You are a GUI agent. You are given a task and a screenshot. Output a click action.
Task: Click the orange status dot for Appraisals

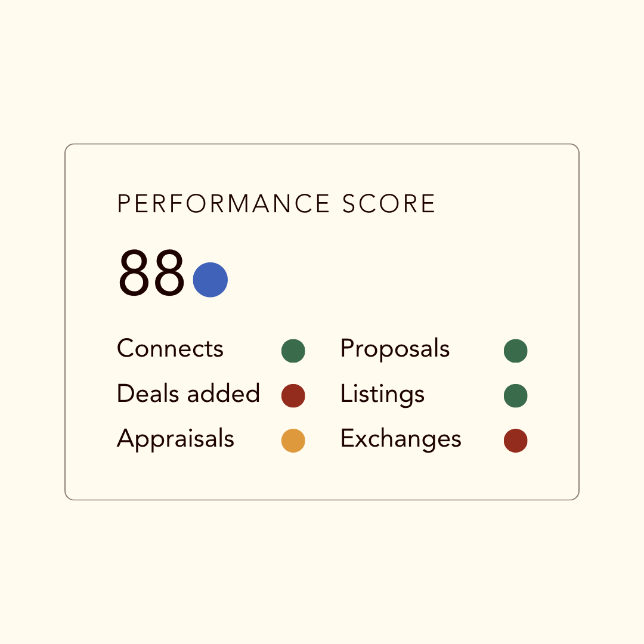tap(293, 441)
